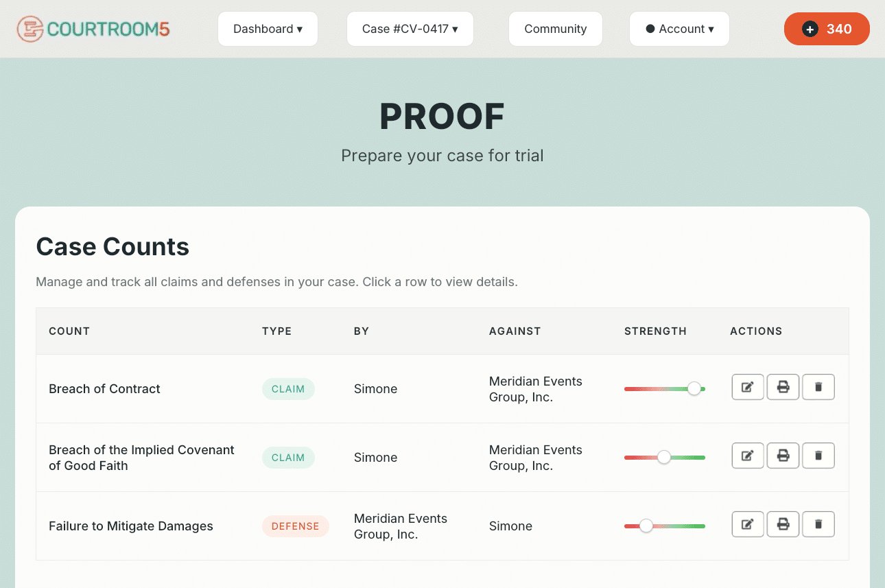Adjust the Breach of Contract strength slider
This screenshot has height=588, width=885.
point(694,388)
